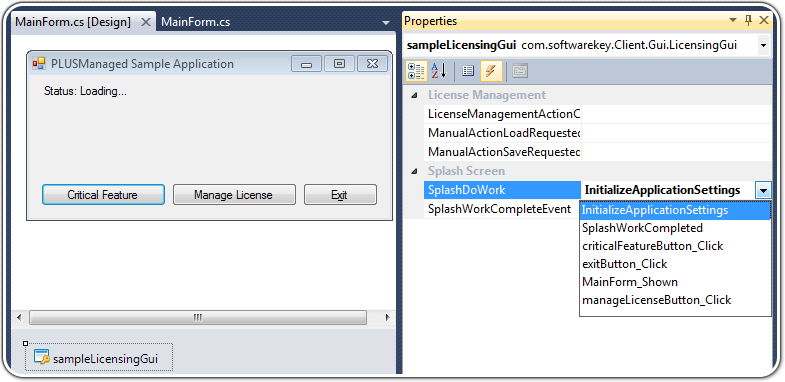Choose InitializeApplicationSettings from the dropdown list
Viewport: 785px width, 382px height.
click(675, 210)
